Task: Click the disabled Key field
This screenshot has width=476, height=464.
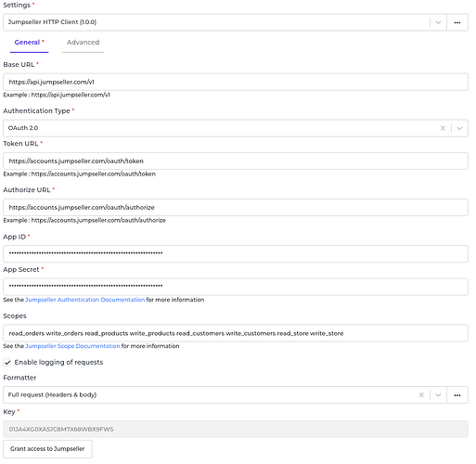Action: 236,430
